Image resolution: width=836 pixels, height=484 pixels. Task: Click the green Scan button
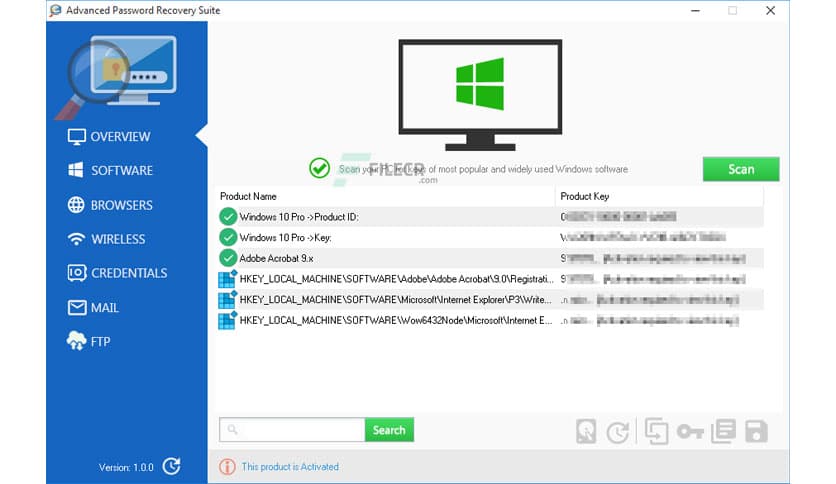pos(741,169)
